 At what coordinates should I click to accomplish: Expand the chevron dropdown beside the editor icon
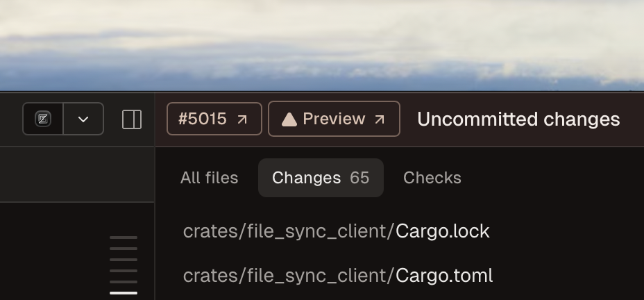(83, 119)
